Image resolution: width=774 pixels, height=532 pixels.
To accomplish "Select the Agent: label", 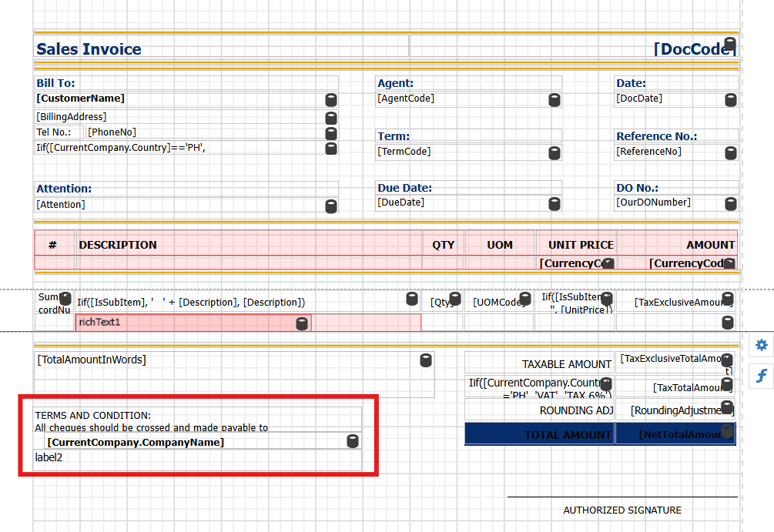I will [468, 83].
